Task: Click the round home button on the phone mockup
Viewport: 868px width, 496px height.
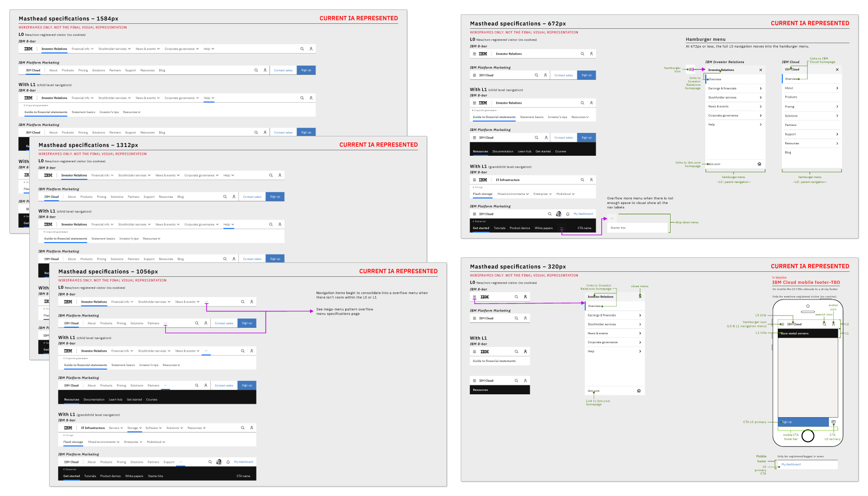Action: (x=808, y=436)
